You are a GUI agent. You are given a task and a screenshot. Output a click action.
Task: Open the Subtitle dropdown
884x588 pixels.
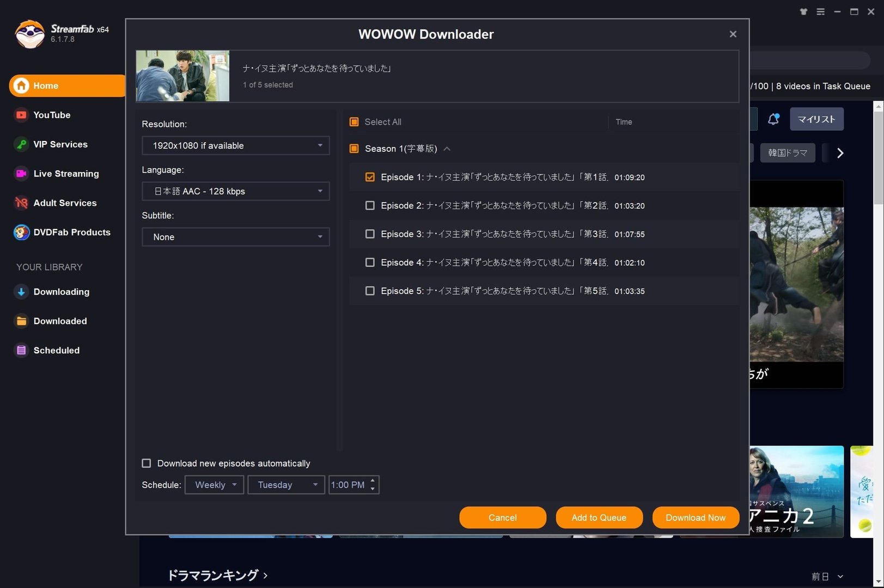tap(236, 237)
